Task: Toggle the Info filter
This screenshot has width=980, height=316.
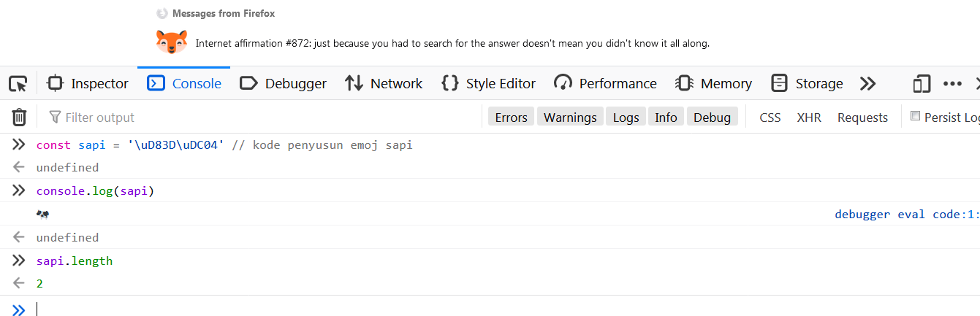Action: 666,117
